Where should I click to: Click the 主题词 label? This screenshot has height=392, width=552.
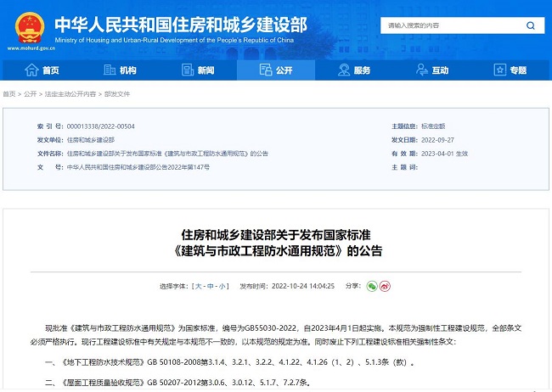coord(404,167)
